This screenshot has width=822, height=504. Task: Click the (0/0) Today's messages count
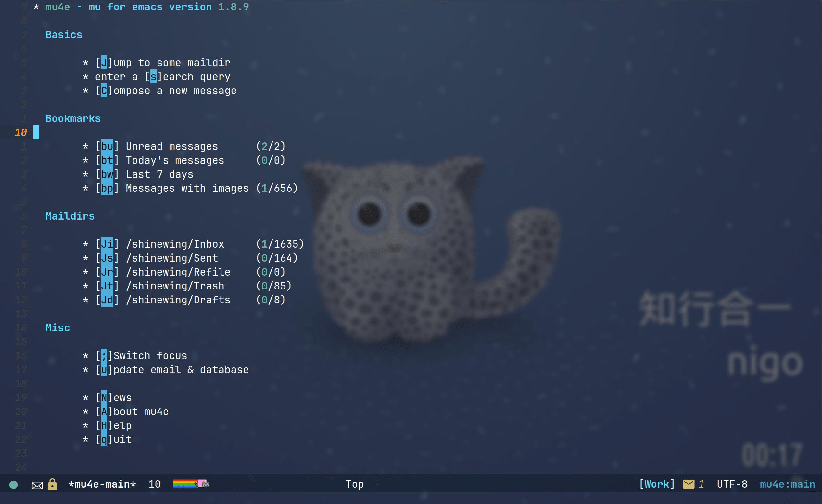point(271,160)
